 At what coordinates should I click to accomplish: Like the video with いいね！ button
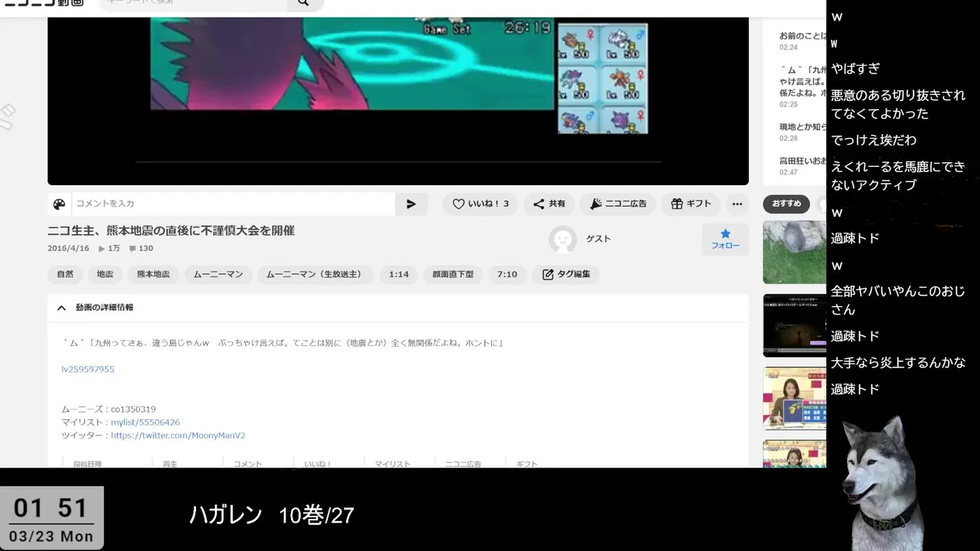click(481, 204)
